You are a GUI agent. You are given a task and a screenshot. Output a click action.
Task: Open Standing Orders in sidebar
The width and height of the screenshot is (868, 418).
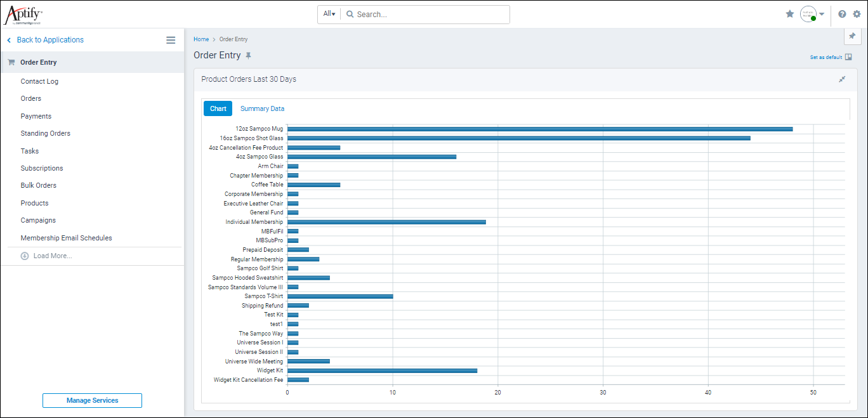click(45, 133)
